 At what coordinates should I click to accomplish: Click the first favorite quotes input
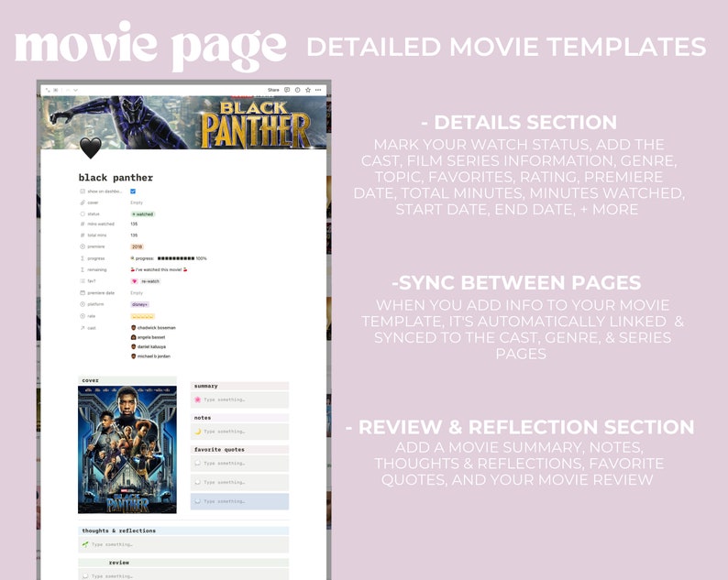239,463
